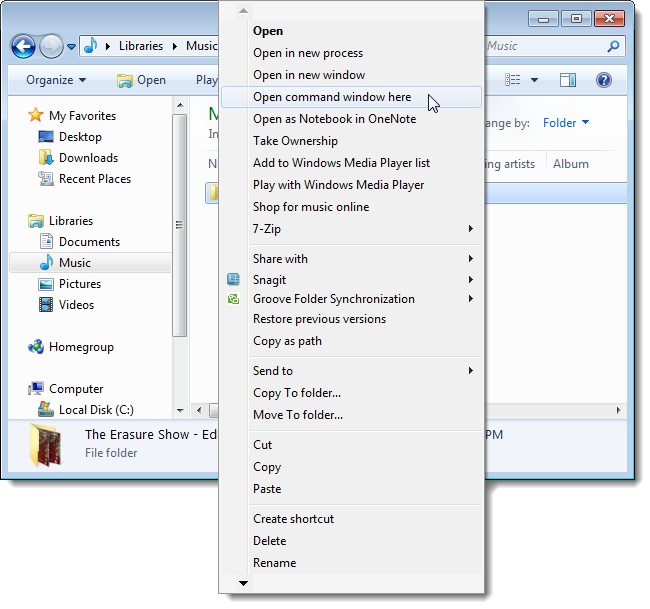Image resolution: width=650 pixels, height=609 pixels.
Task: Choose Open in the context menu
Action: (352, 31)
